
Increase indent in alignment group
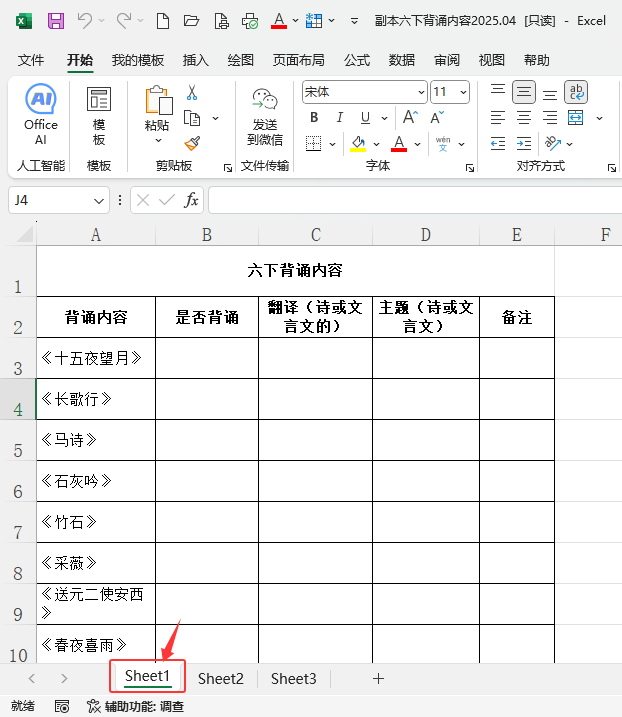click(524, 144)
